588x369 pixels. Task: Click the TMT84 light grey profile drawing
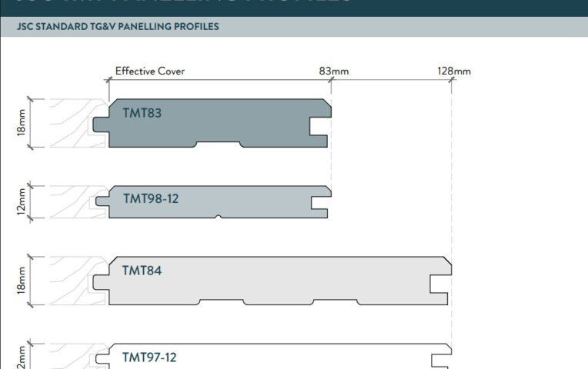[x=272, y=281]
